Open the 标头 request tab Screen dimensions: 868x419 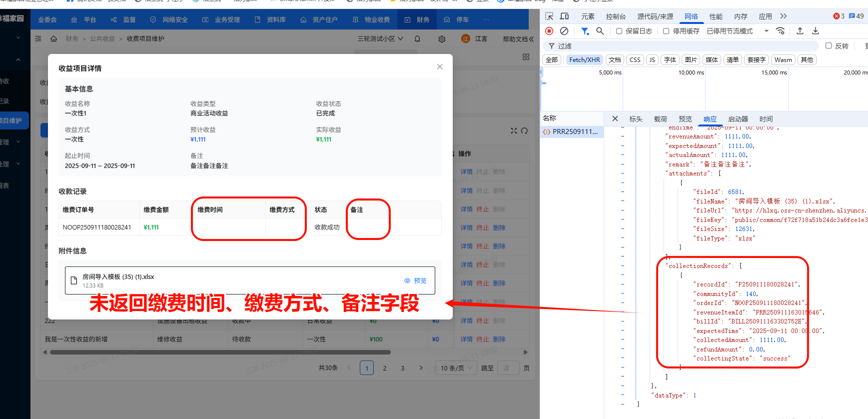coord(636,119)
